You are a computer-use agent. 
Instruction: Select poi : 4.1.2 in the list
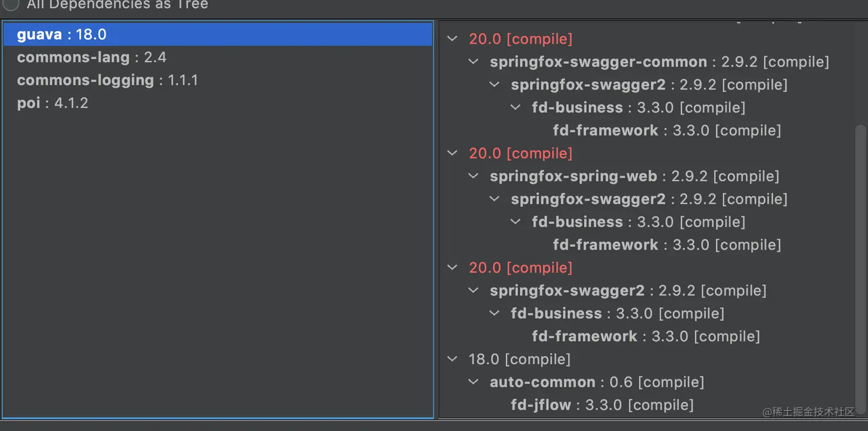coord(52,103)
